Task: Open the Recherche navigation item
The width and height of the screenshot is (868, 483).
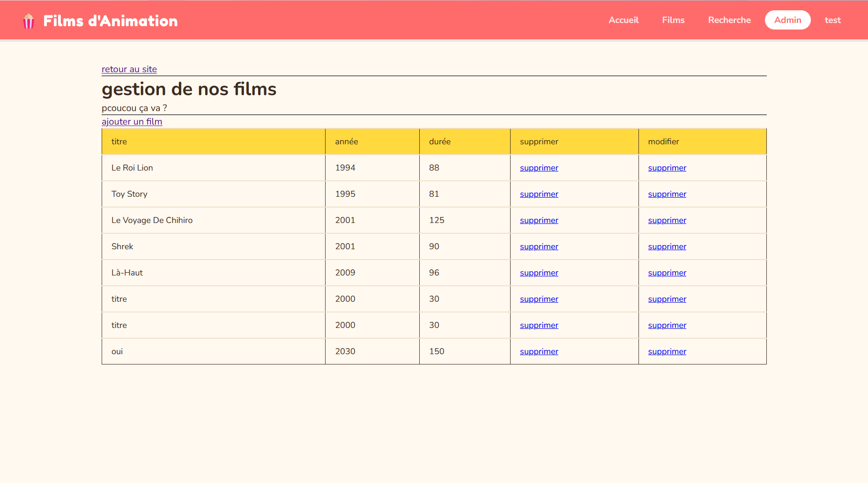Action: click(729, 20)
